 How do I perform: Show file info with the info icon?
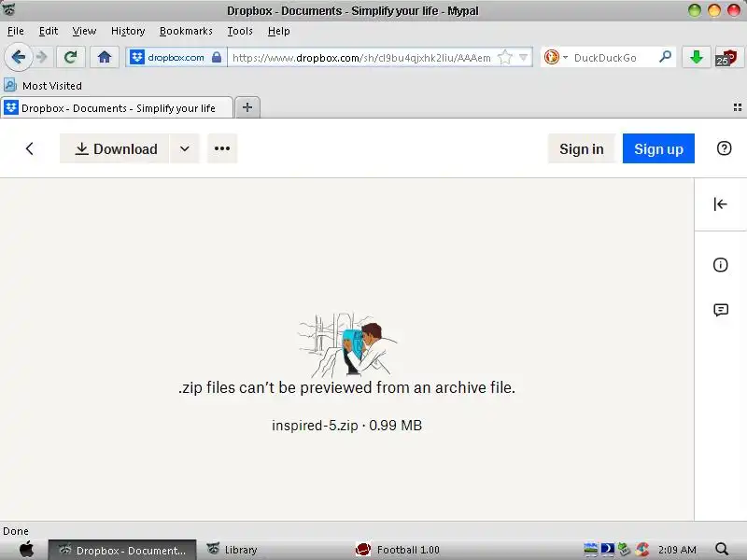coord(720,265)
